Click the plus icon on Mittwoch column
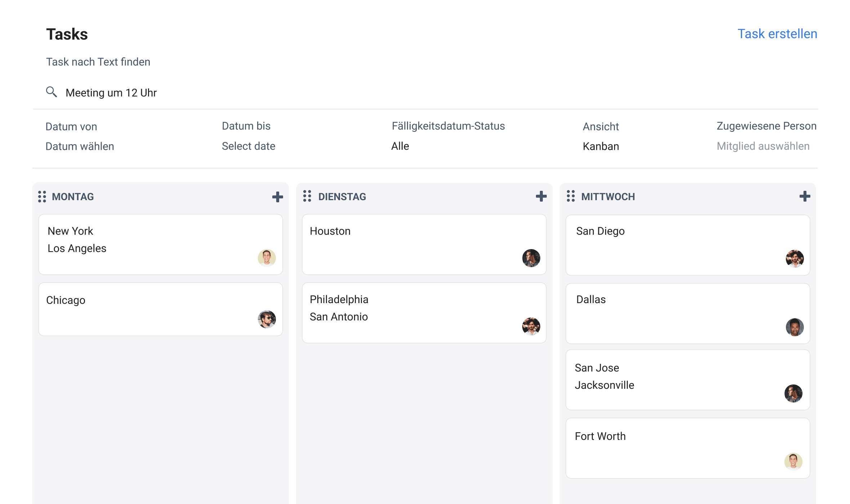The width and height of the screenshot is (850, 504). tap(804, 197)
